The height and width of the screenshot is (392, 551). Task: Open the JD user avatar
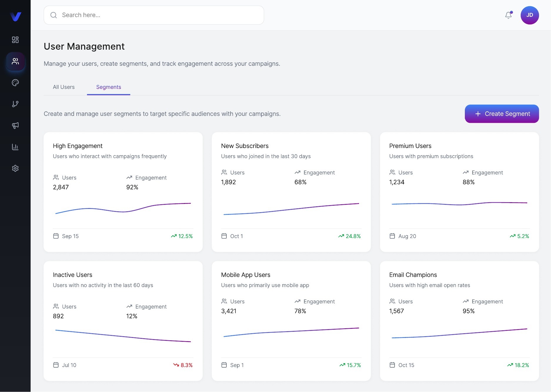[530, 15]
